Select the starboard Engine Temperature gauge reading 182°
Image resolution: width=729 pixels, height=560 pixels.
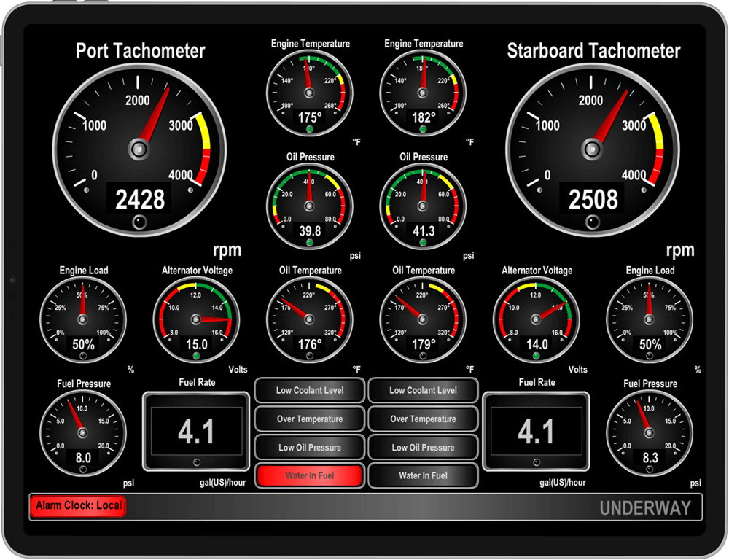click(x=423, y=93)
